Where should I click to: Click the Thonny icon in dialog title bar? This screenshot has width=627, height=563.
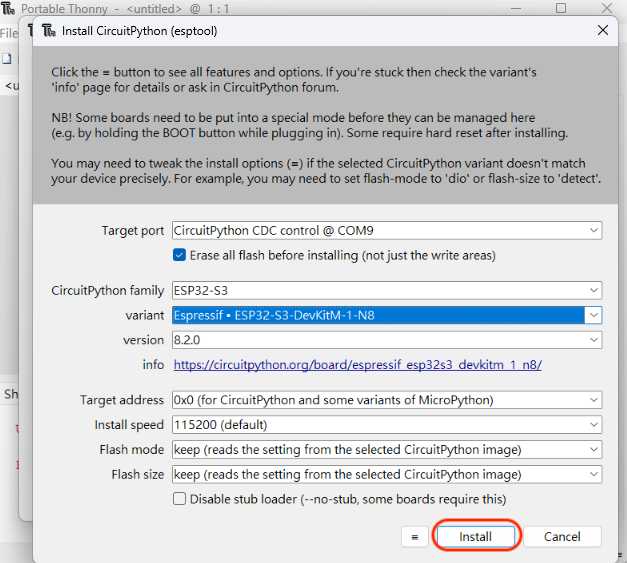pyautogui.click(x=49, y=30)
